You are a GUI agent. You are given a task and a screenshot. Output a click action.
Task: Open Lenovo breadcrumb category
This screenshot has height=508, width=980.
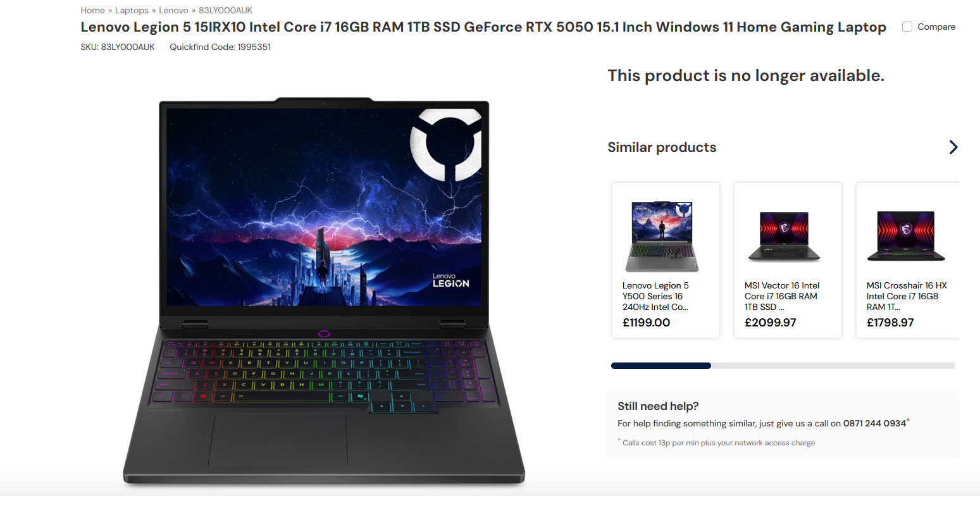point(173,10)
